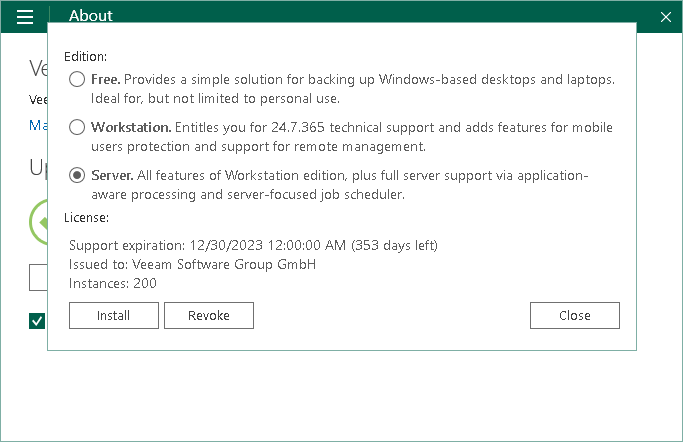Toggle the checked checkbox behind the dialog
The height and width of the screenshot is (442, 683).
pos(37,321)
